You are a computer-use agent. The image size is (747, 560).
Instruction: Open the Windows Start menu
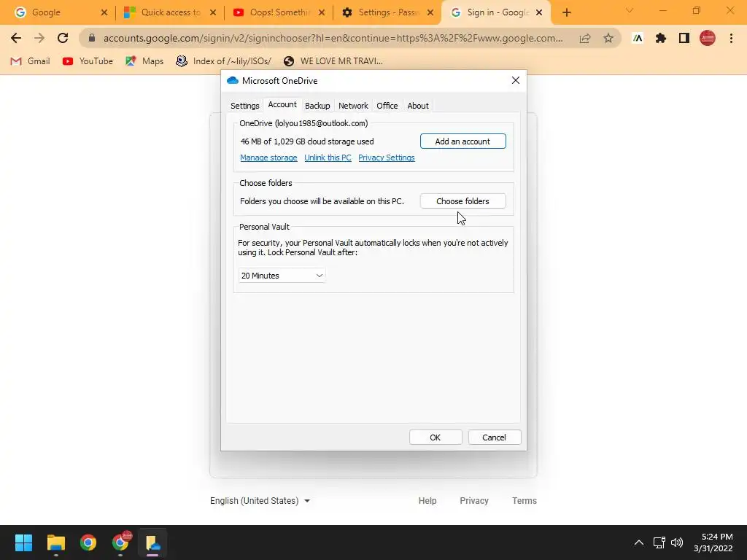pos(23,542)
